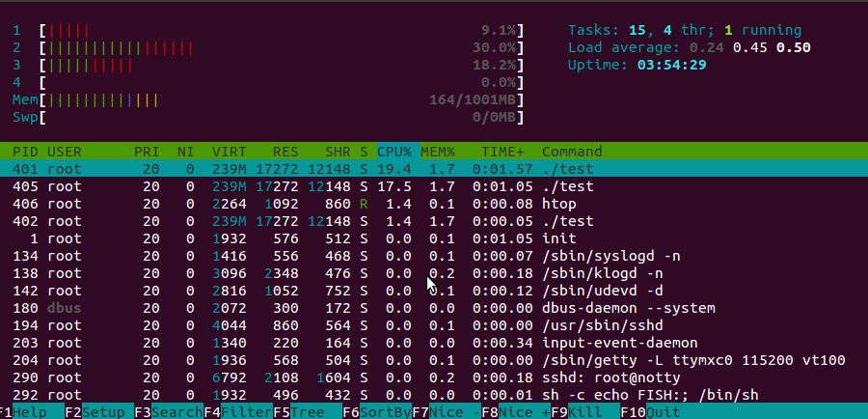Image resolution: width=868 pixels, height=419 pixels.
Task: Click the Tasks summary line
Action: pos(685,31)
